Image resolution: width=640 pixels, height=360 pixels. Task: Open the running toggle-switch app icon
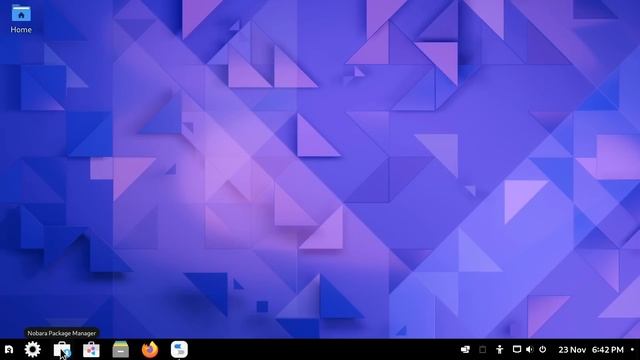coord(179,349)
